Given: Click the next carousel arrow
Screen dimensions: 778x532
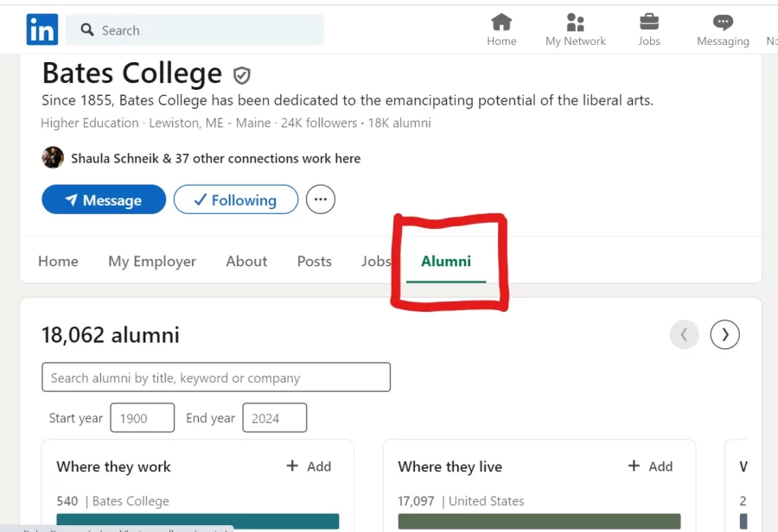Looking at the screenshot, I should click(725, 334).
